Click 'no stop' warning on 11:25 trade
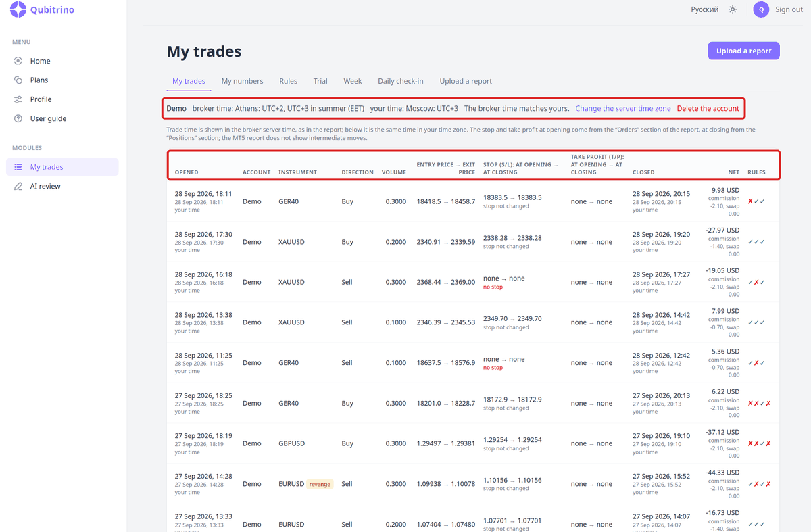 coord(493,368)
